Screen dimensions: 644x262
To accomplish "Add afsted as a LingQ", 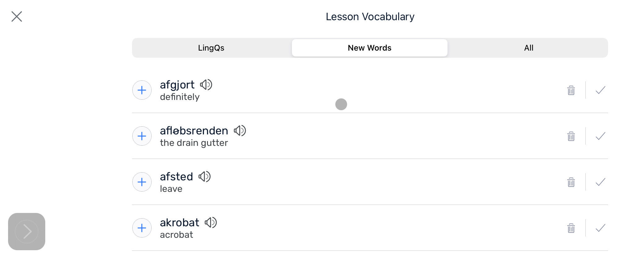I will point(142,182).
